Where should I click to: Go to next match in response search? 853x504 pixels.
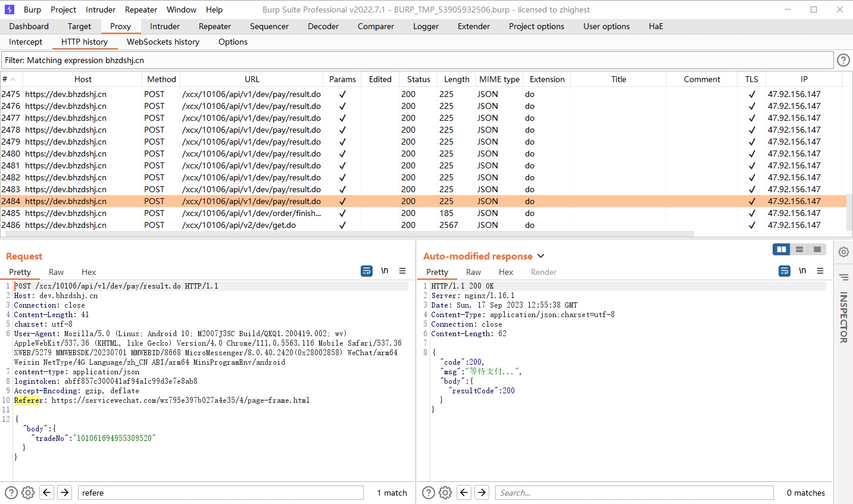482,493
